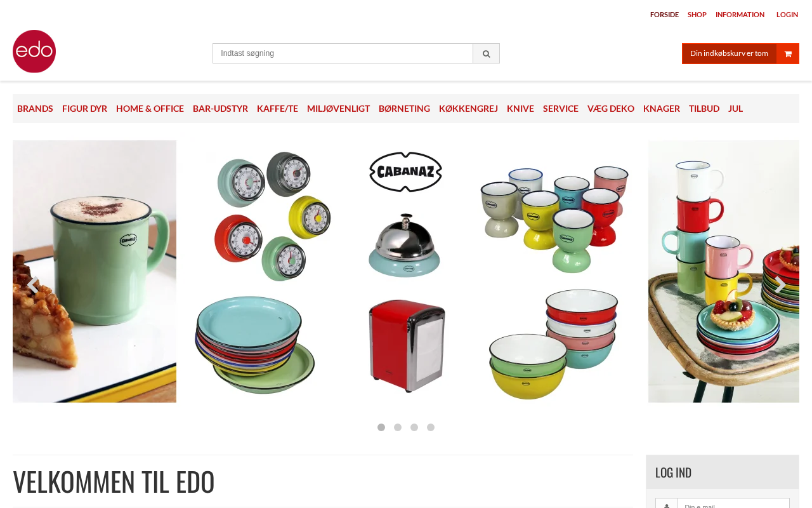This screenshot has height=508, width=812.
Task: Open the shopping cart icon
Action: pyautogui.click(x=788, y=53)
